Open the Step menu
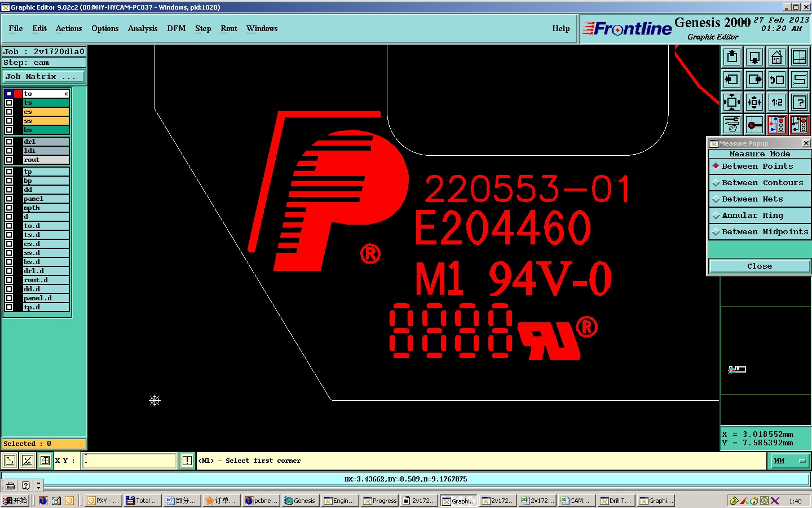 coord(203,28)
